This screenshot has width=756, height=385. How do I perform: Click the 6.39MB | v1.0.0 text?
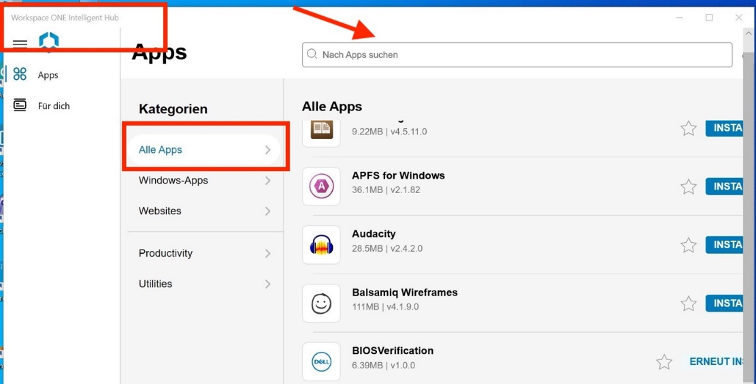(383, 365)
